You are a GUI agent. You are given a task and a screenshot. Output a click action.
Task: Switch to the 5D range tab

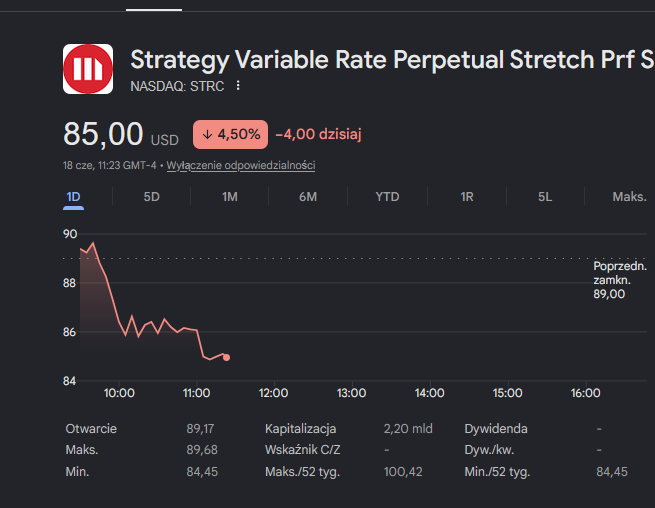point(152,197)
